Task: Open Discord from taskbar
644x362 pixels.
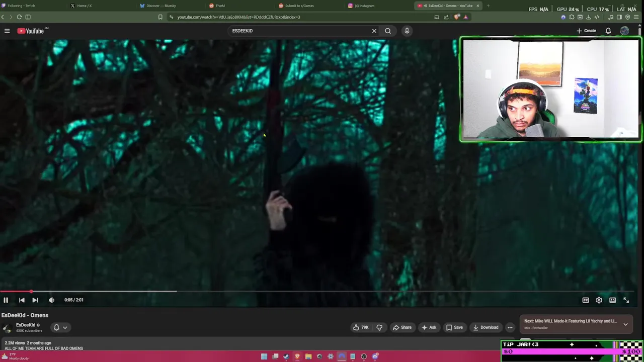Action: pyautogui.click(x=375, y=356)
